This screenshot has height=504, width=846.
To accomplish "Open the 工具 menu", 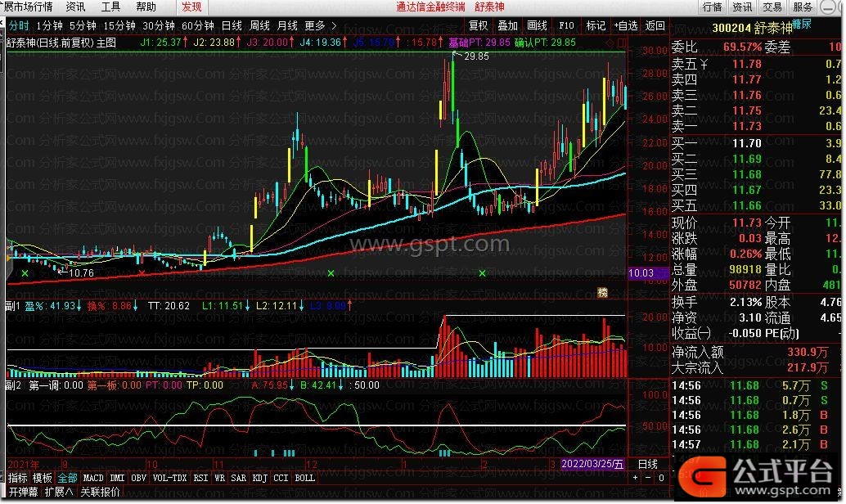I will pyautogui.click(x=110, y=7).
